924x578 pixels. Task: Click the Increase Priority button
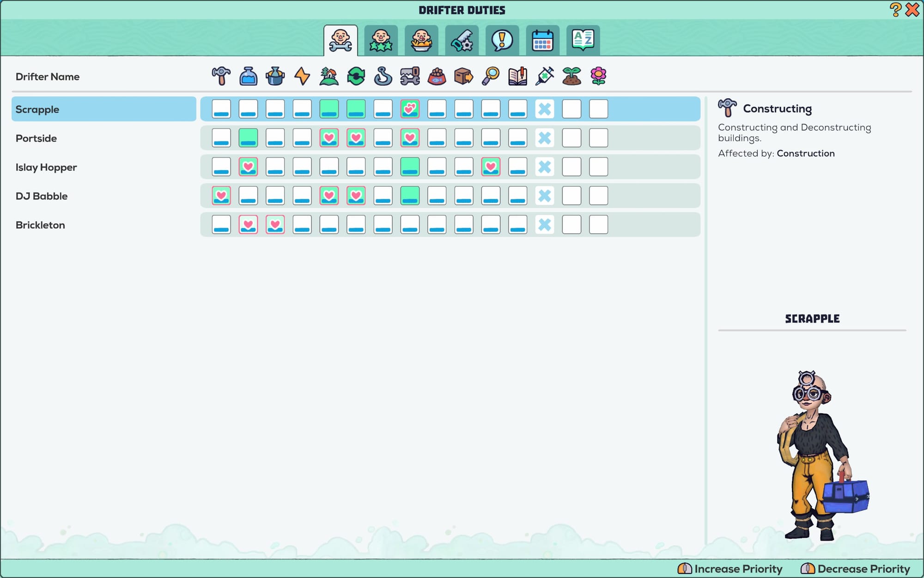pos(730,569)
